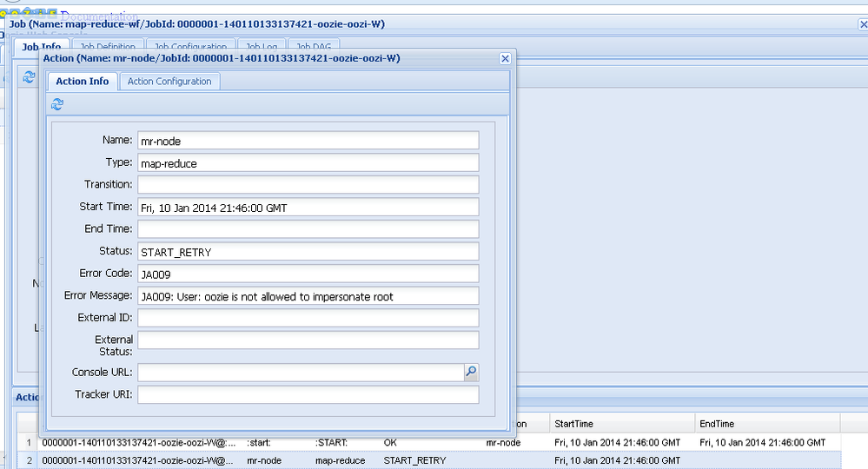
Task: Click the empty End Time field
Action: tap(308, 229)
